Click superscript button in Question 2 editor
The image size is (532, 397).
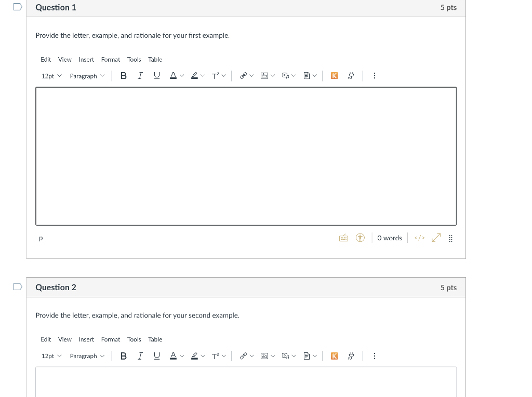[x=216, y=355]
